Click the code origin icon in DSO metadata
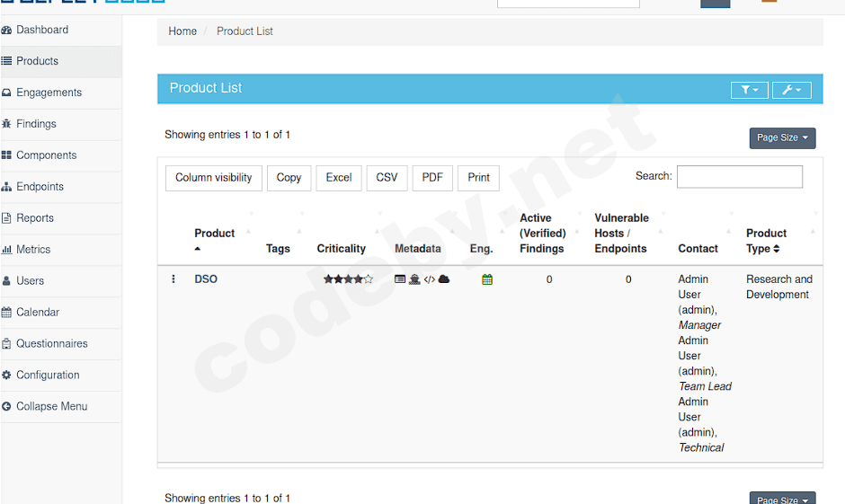 (x=430, y=279)
